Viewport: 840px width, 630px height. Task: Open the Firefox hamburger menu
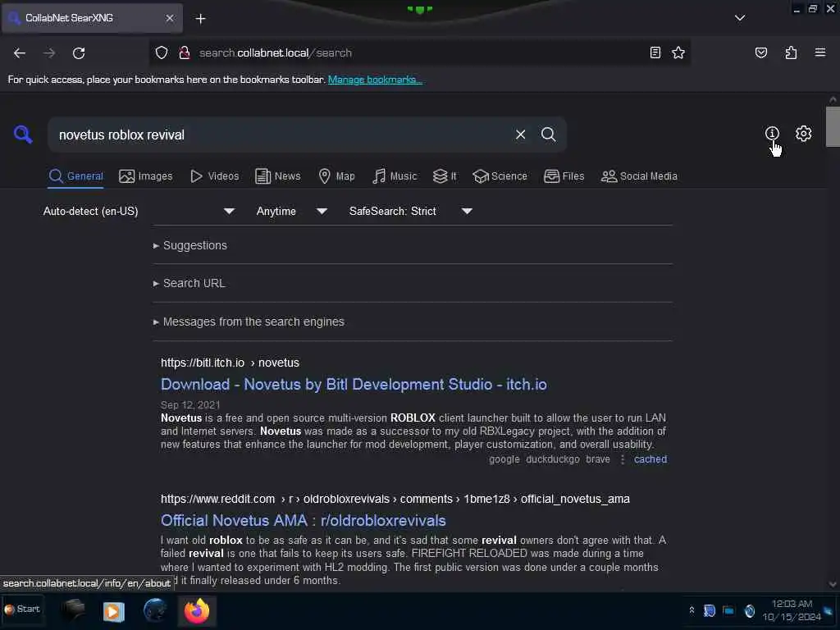pos(820,52)
